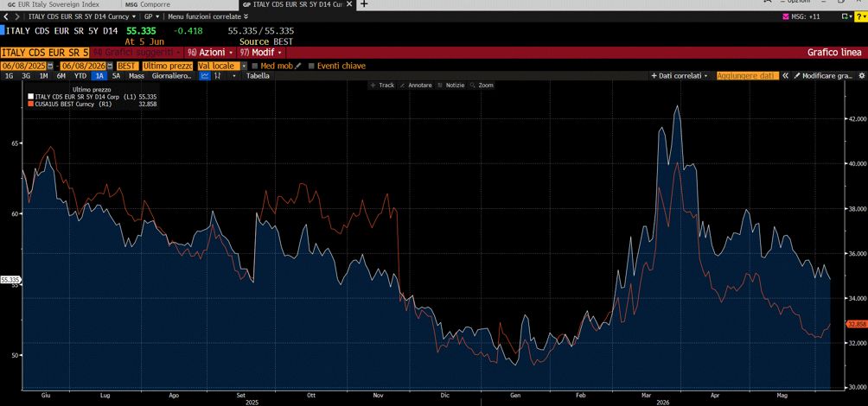
Task: Open chart type dropdown arrow
Action: coord(233,76)
